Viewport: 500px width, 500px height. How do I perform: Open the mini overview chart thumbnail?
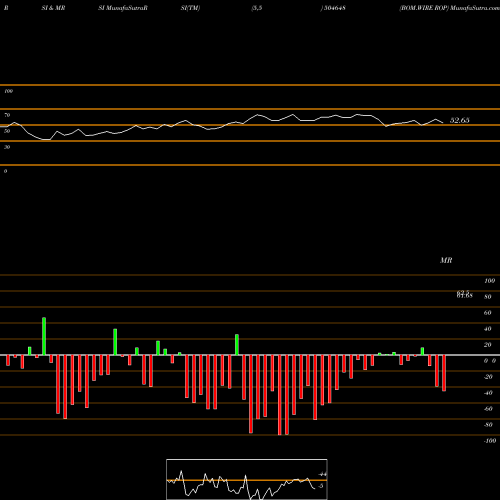[x=247, y=479]
